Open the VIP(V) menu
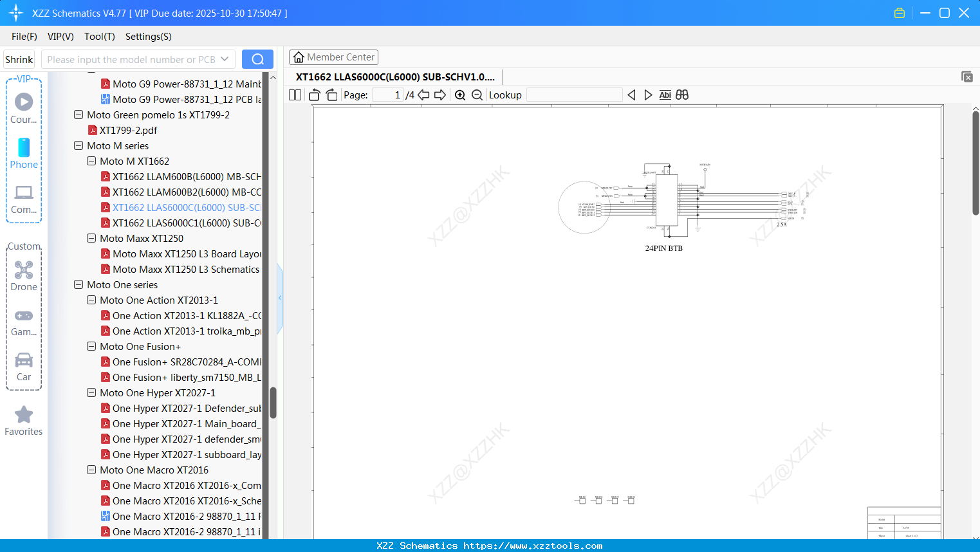Image resolution: width=980 pixels, height=552 pixels. click(x=60, y=37)
